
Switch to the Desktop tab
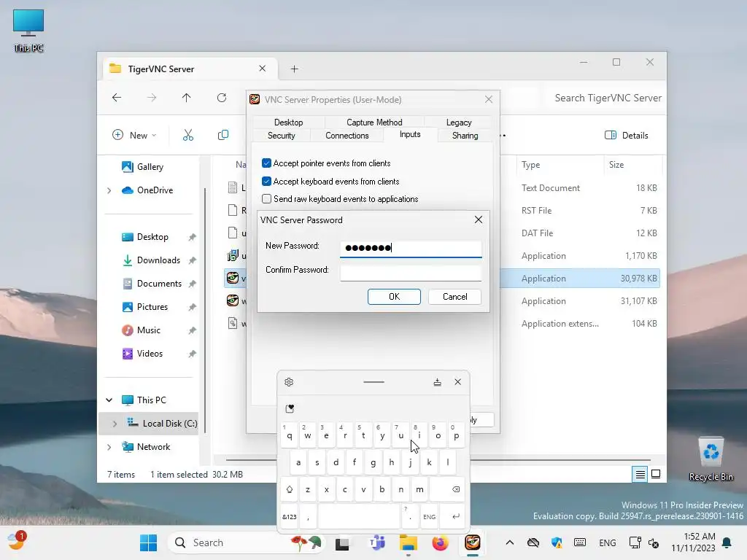tap(288, 122)
